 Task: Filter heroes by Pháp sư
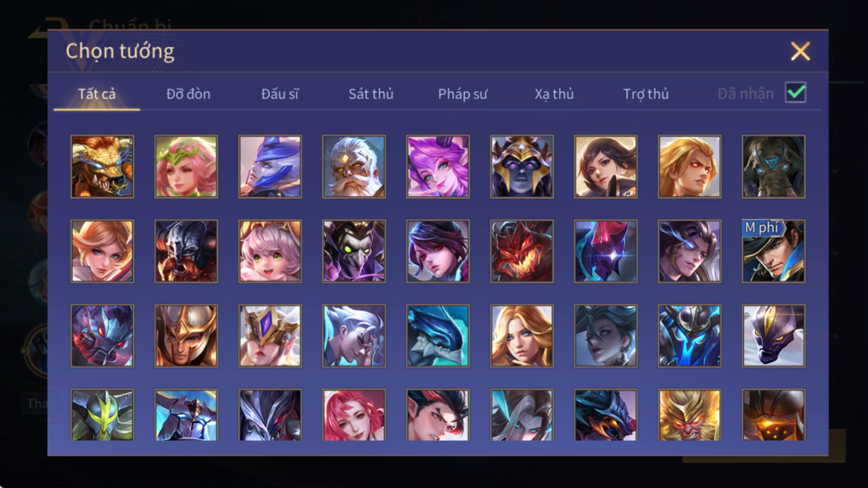coord(462,94)
